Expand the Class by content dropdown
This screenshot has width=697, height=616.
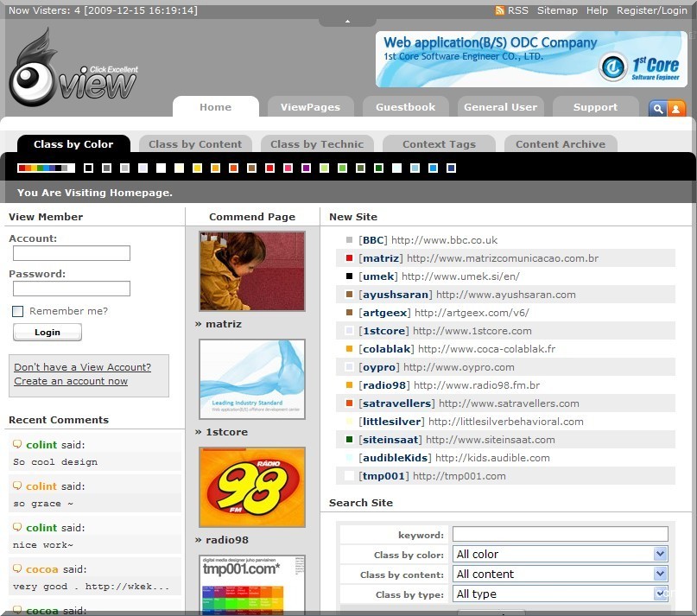561,575
